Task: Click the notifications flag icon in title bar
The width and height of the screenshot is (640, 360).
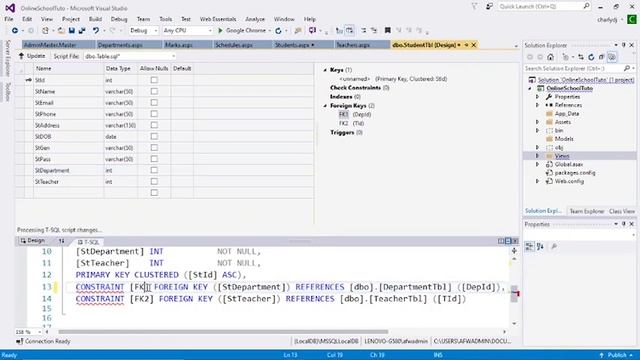Action: [474, 7]
